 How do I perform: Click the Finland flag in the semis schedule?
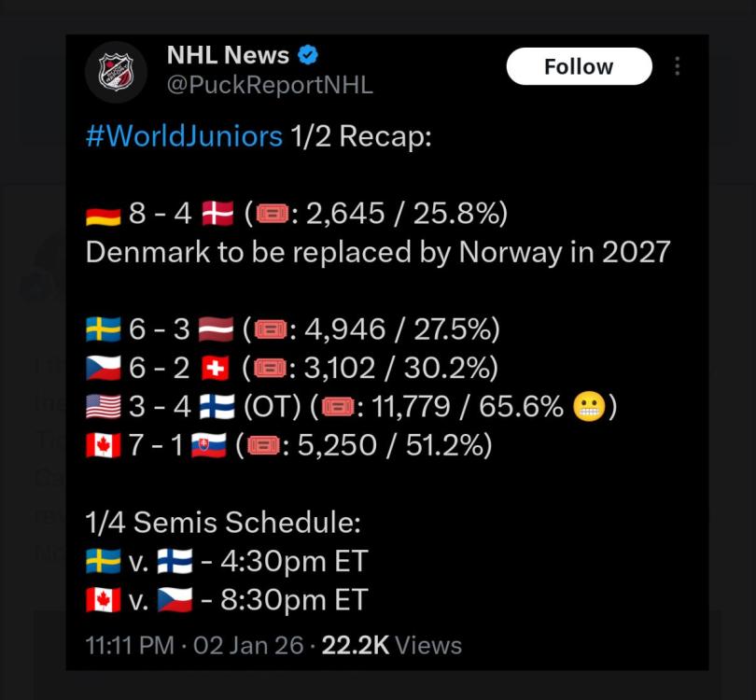pos(175,562)
